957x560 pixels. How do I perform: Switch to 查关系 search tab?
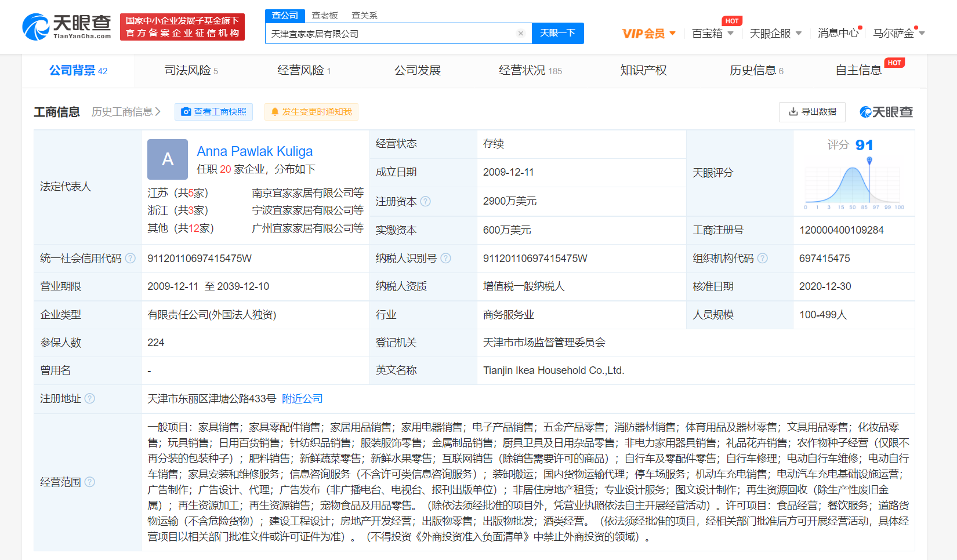pos(364,16)
